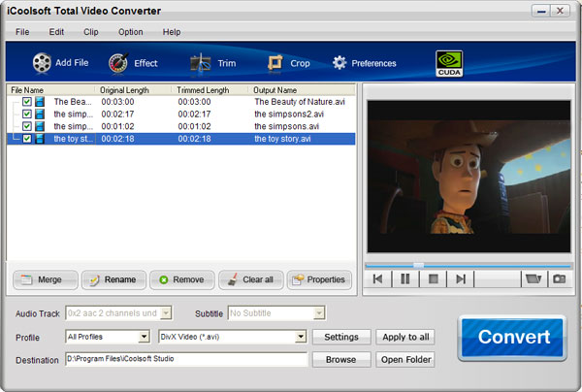The image size is (582, 392).
Task: Take a snapshot with the camera icon
Action: coord(560,278)
